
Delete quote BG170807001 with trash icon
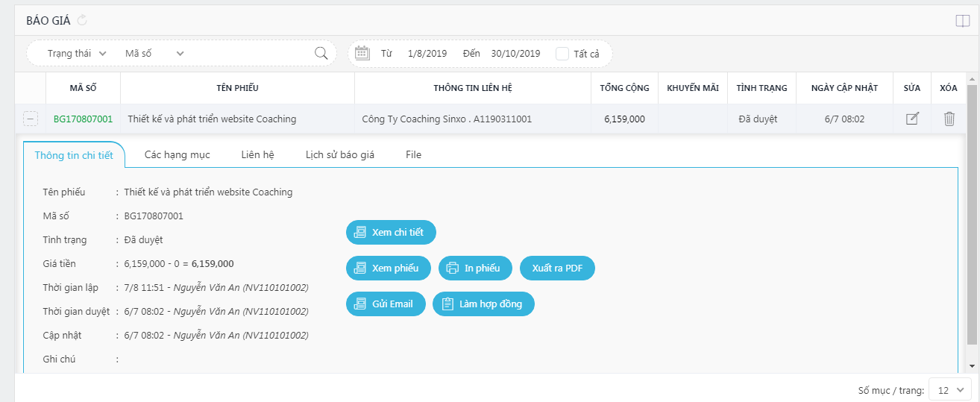(949, 119)
